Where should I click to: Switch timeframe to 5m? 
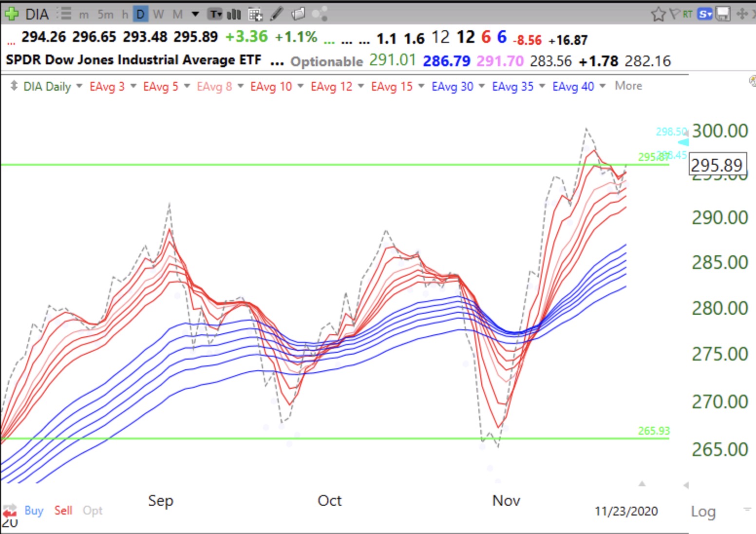click(105, 14)
